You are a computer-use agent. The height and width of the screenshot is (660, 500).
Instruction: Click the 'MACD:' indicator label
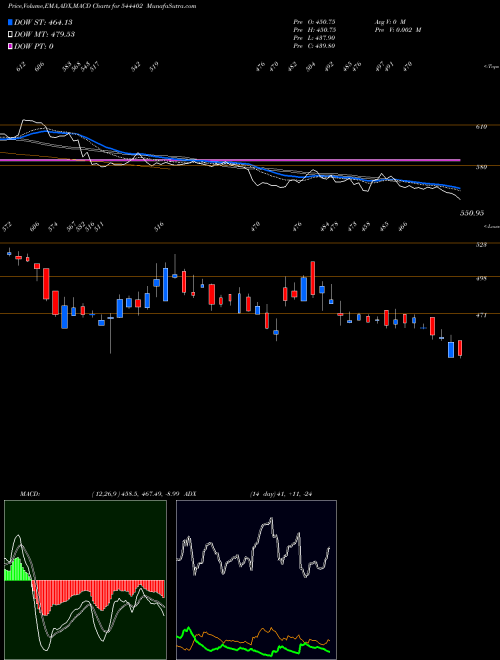(30, 494)
